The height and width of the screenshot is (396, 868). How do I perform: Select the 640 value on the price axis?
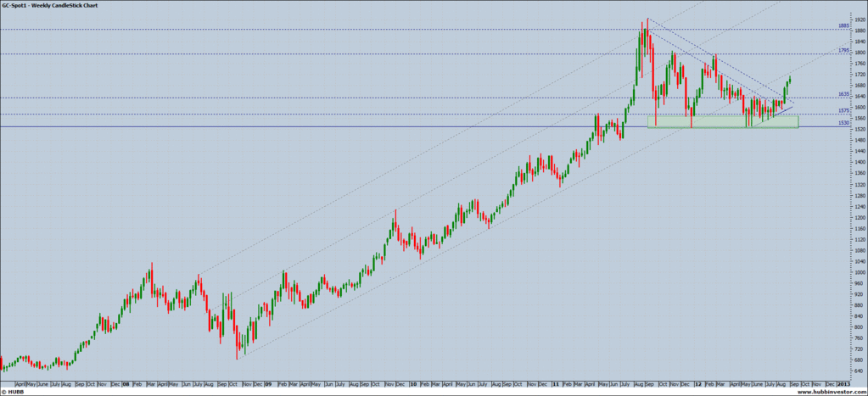tap(857, 371)
